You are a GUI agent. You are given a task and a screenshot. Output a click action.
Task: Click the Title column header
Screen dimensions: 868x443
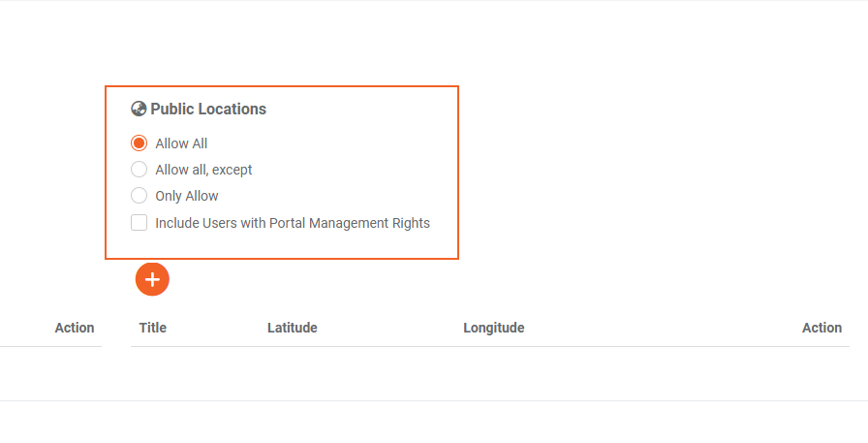point(153,328)
